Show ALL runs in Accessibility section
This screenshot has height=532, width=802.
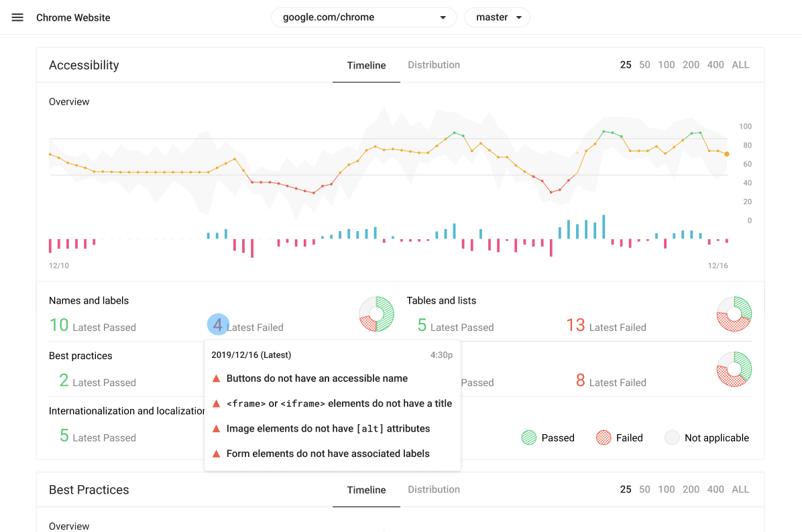740,65
